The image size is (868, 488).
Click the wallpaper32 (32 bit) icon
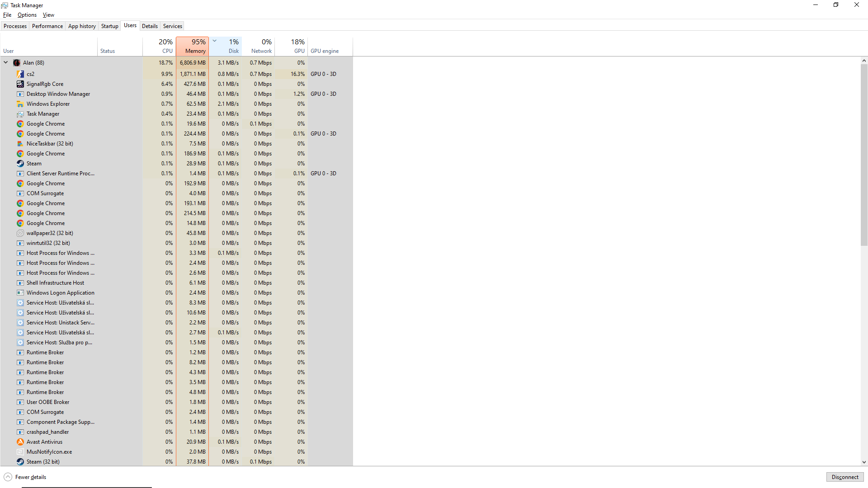20,233
